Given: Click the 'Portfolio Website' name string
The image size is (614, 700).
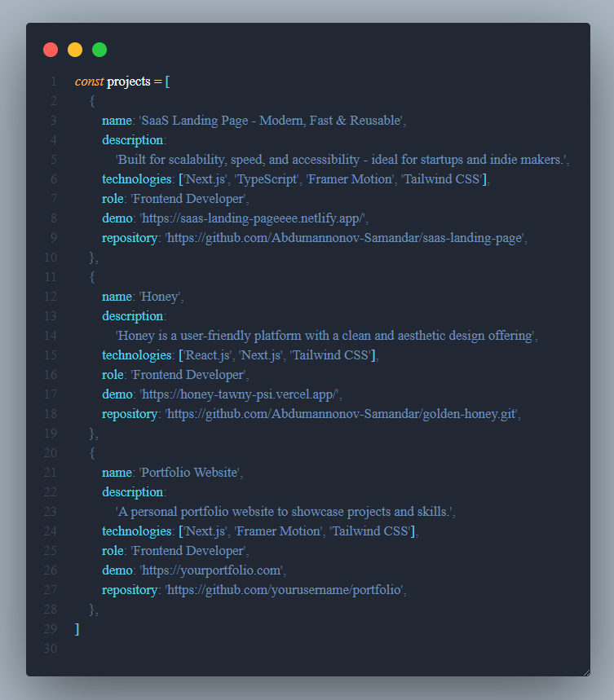Looking at the screenshot, I should coord(188,473).
